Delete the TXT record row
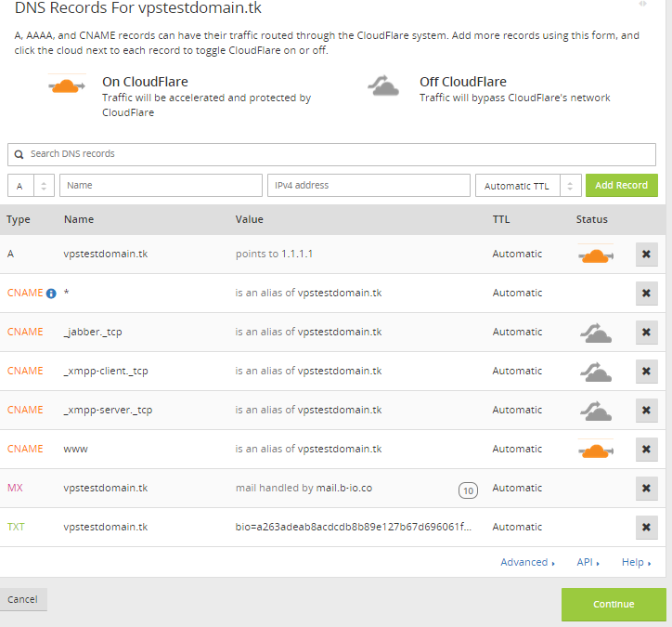672x627 pixels. (646, 528)
